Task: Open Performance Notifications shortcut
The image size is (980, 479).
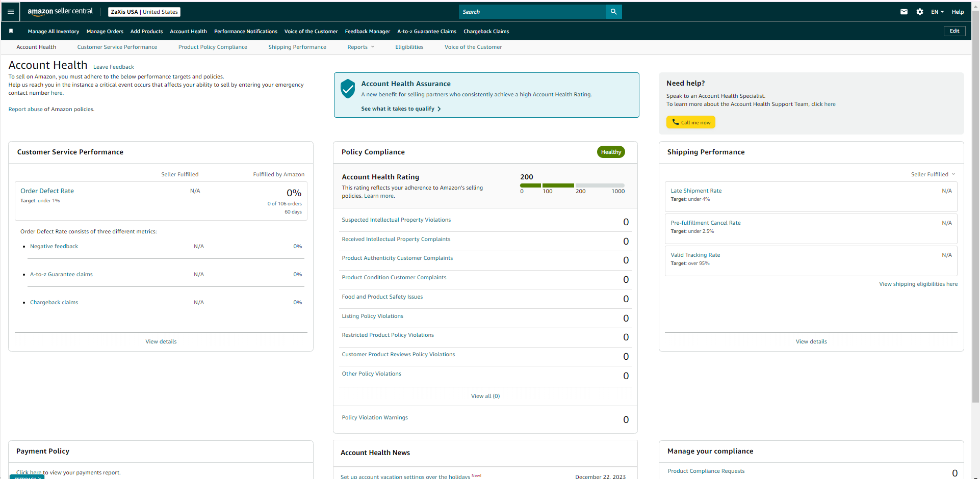Action: coord(246,31)
